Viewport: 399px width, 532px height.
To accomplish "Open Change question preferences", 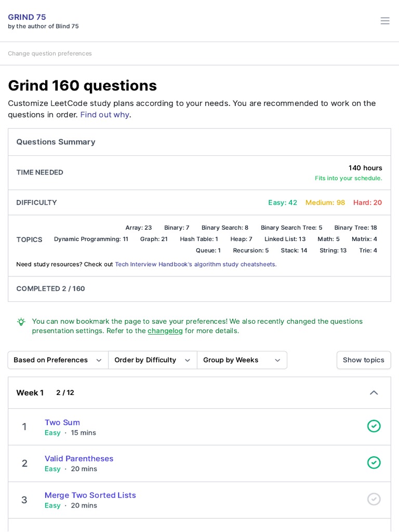I will click(x=50, y=54).
